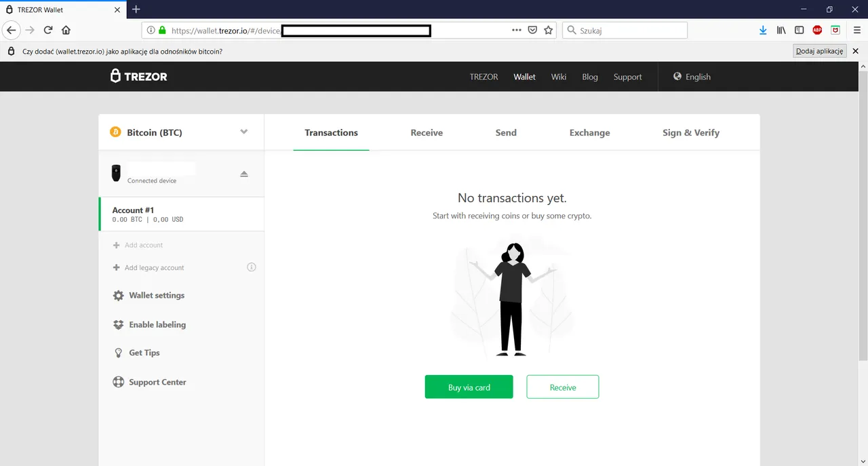Open page actions three-dot menu
Image resolution: width=868 pixels, height=466 pixels.
point(517,30)
